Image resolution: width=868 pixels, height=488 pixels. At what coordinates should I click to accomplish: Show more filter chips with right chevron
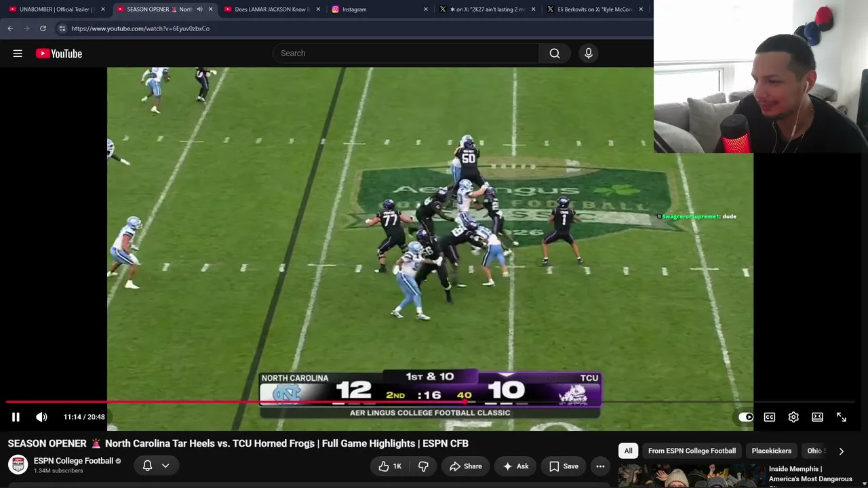point(842,451)
